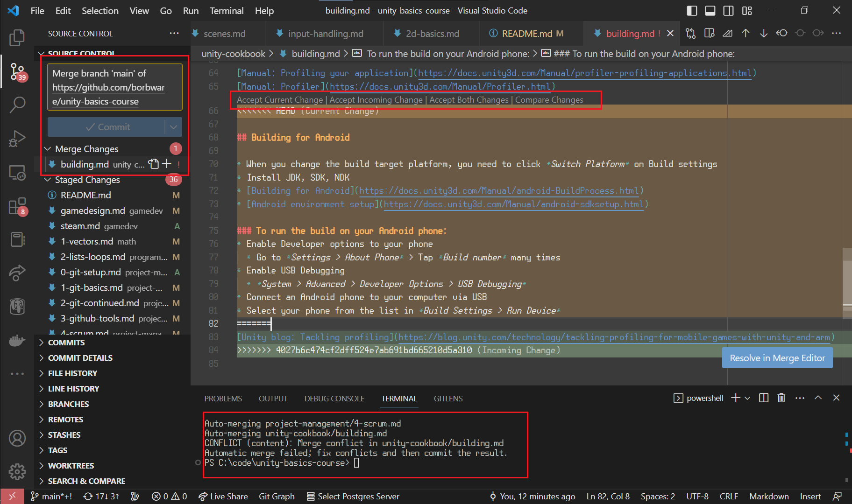Collapse the Merge Changes group
Image resolution: width=852 pixels, height=504 pixels.
(x=47, y=149)
